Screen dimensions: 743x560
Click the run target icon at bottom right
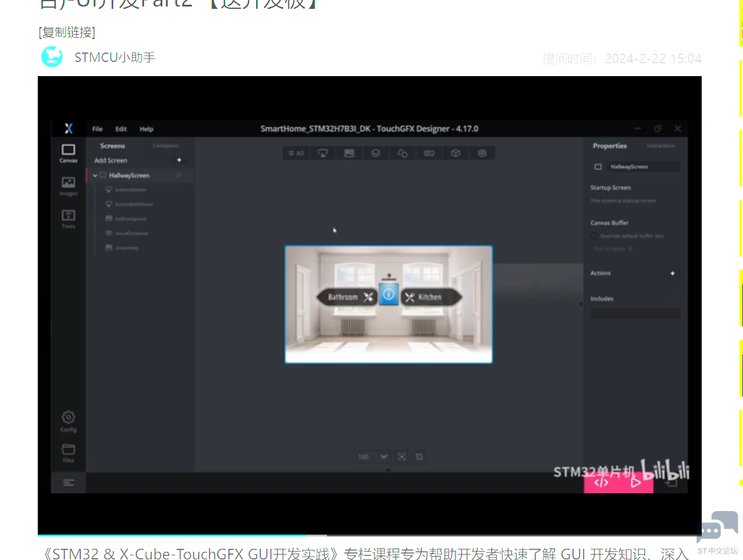(671, 483)
